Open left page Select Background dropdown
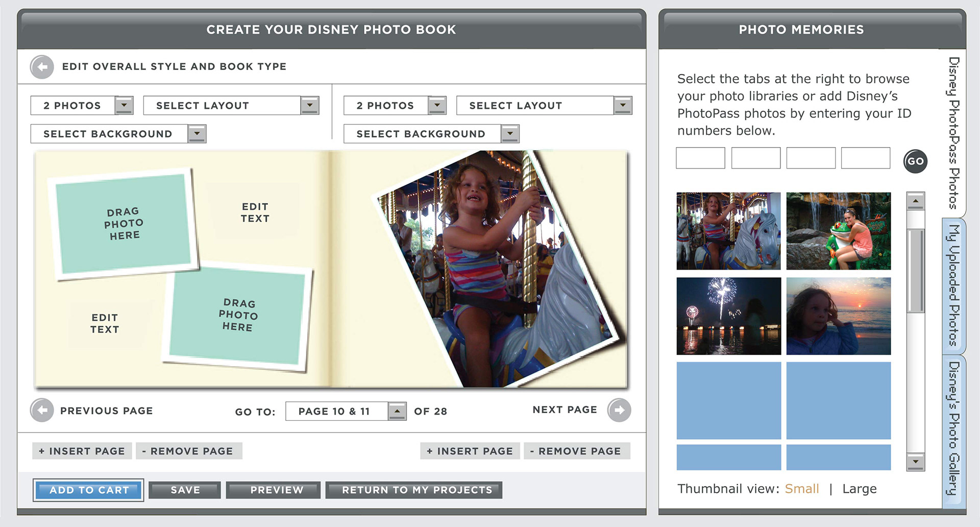 coord(118,134)
